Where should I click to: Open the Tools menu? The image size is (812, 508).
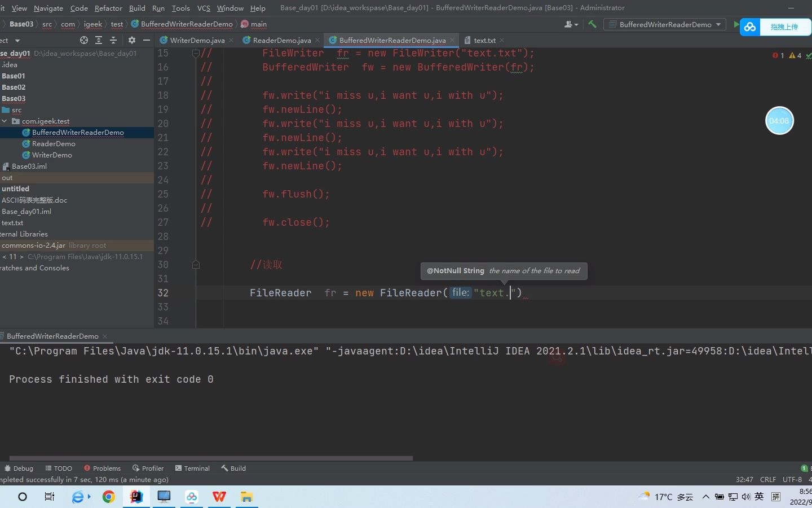click(x=180, y=8)
